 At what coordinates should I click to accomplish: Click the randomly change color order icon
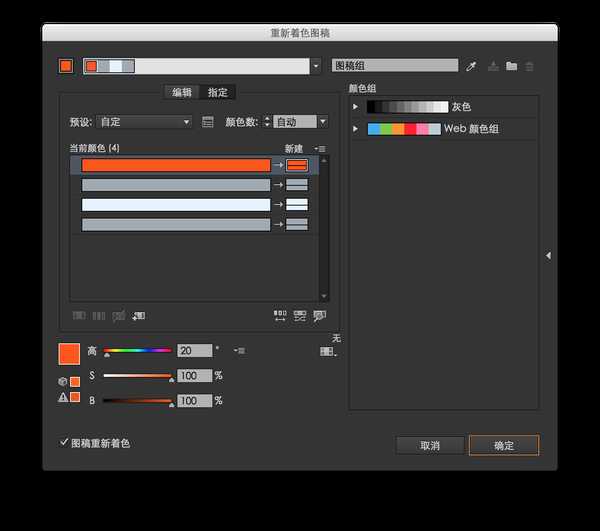[280, 316]
